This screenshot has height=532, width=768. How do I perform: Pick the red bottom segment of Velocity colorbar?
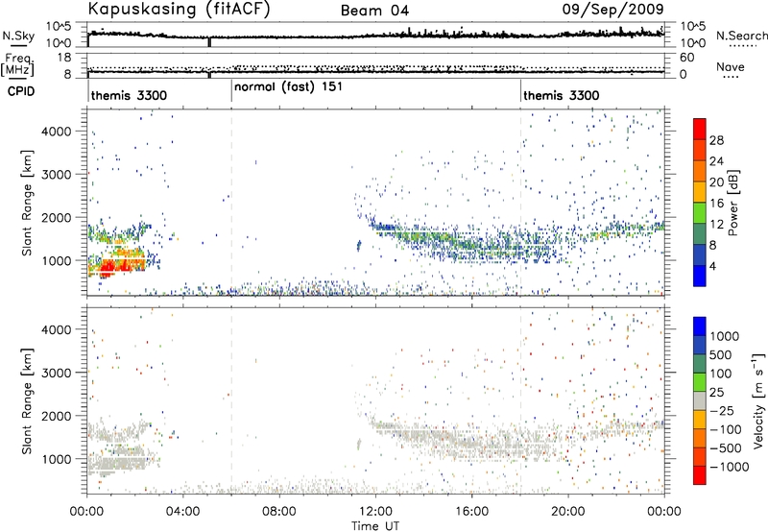coord(700,475)
